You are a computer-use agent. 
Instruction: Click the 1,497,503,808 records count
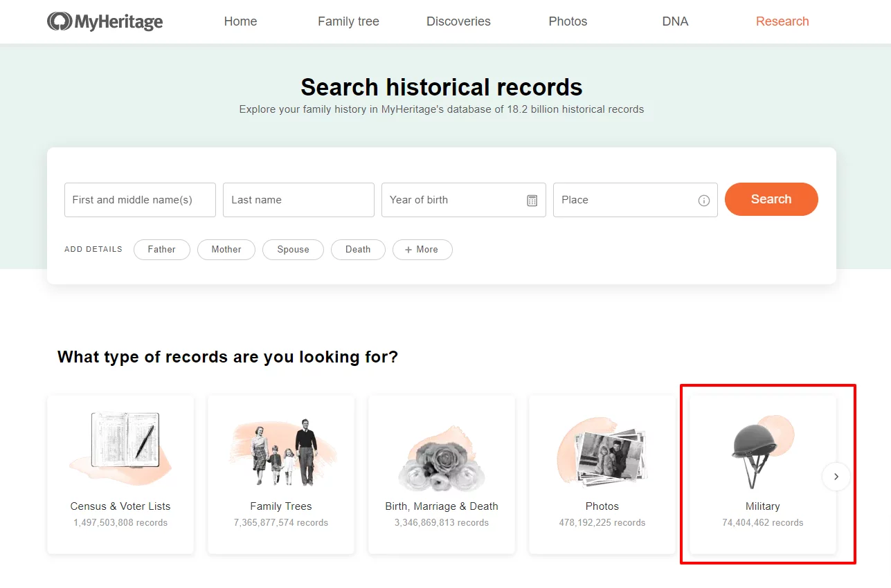point(120,523)
